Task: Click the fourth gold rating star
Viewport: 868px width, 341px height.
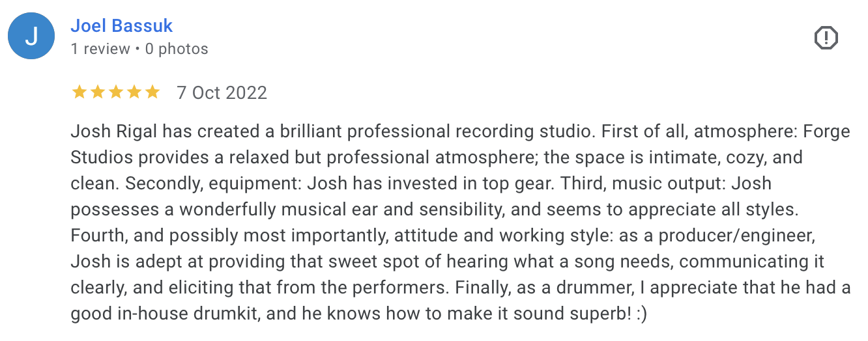Action: click(x=134, y=92)
